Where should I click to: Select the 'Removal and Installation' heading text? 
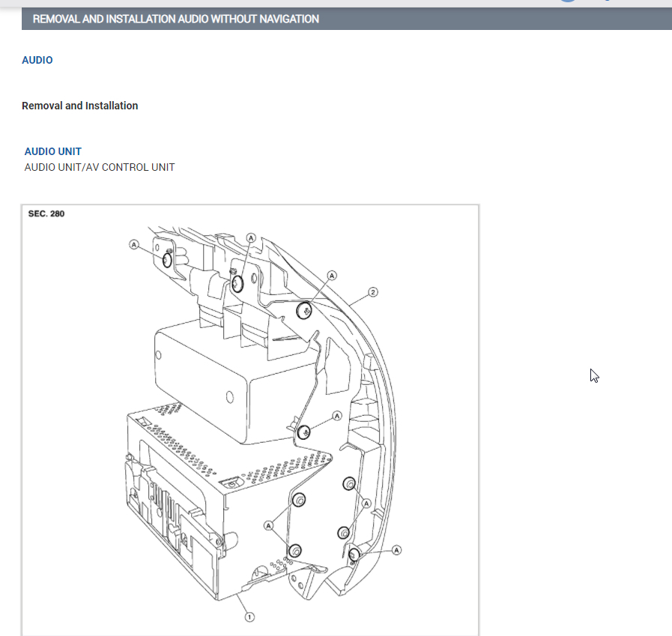tap(79, 106)
